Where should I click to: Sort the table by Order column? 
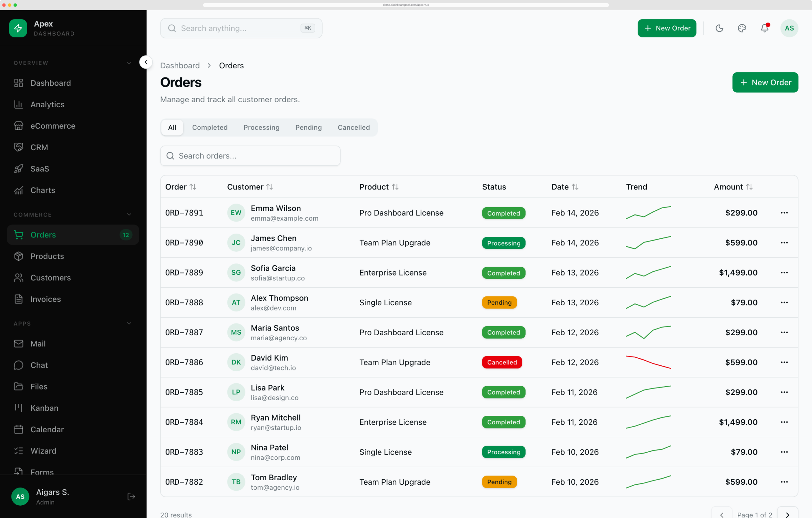[181, 187]
